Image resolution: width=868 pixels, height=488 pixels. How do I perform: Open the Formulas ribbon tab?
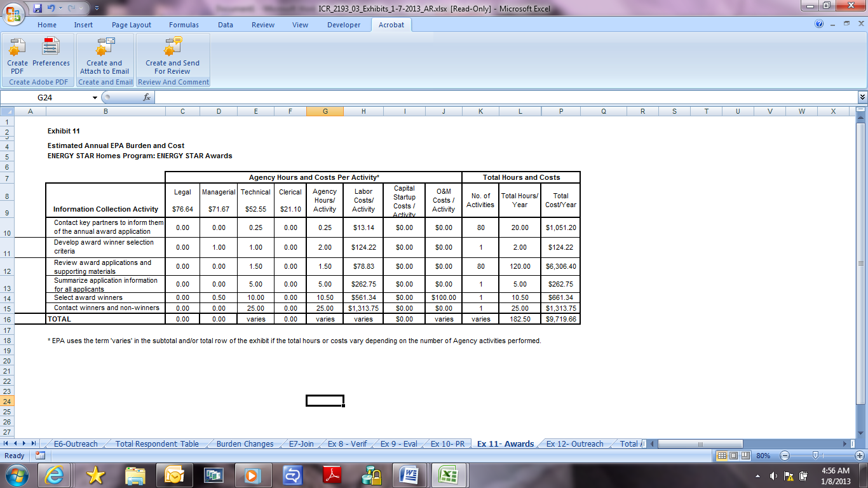click(x=184, y=25)
